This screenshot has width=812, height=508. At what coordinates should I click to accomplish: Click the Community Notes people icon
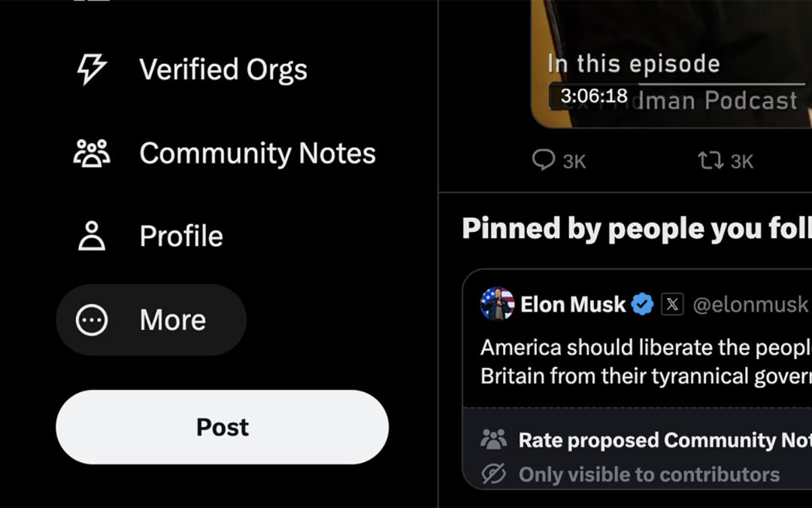pyautogui.click(x=92, y=153)
